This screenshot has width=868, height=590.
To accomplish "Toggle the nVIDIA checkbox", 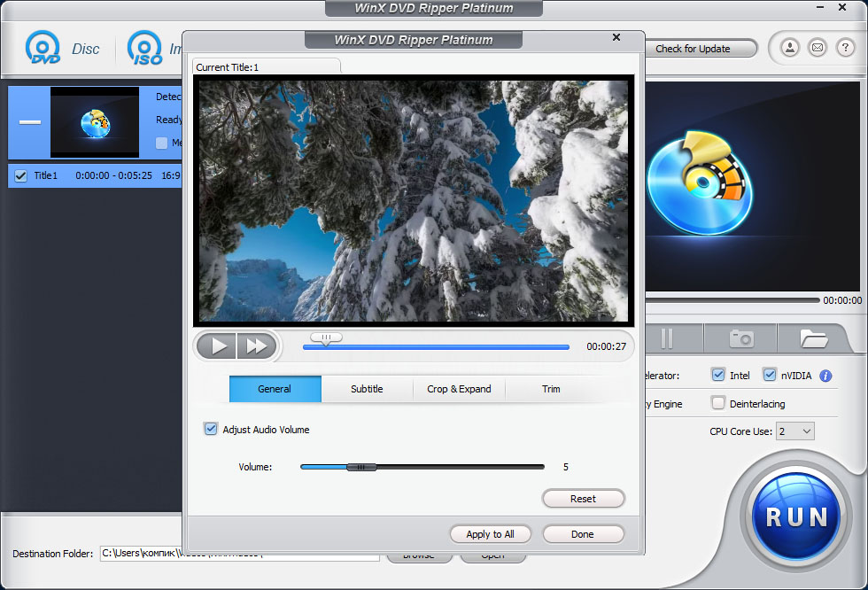I will pos(770,375).
